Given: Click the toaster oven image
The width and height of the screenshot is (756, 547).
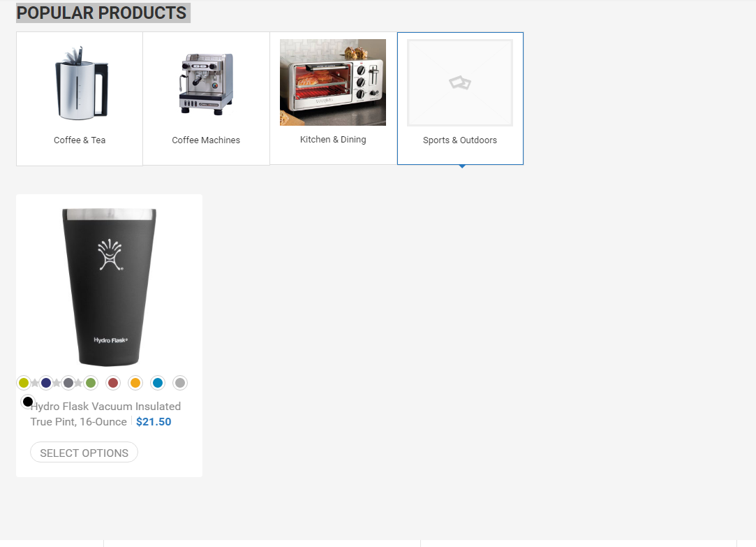Looking at the screenshot, I should (x=333, y=82).
